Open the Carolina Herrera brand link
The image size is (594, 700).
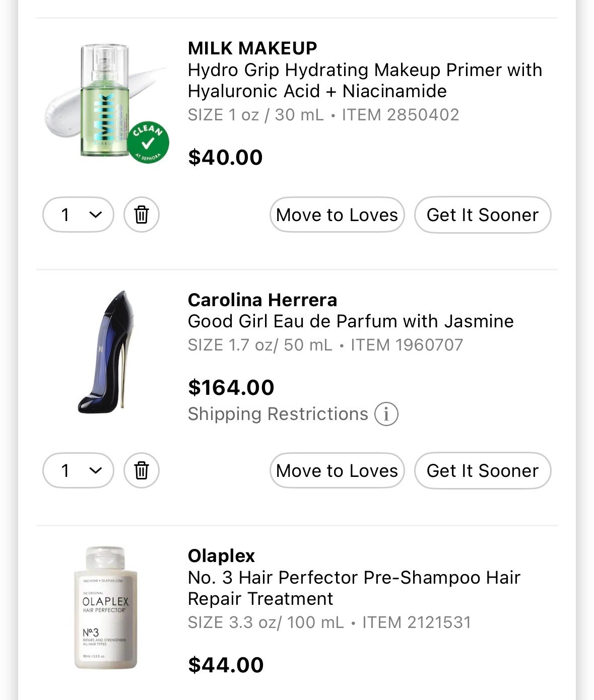(262, 300)
